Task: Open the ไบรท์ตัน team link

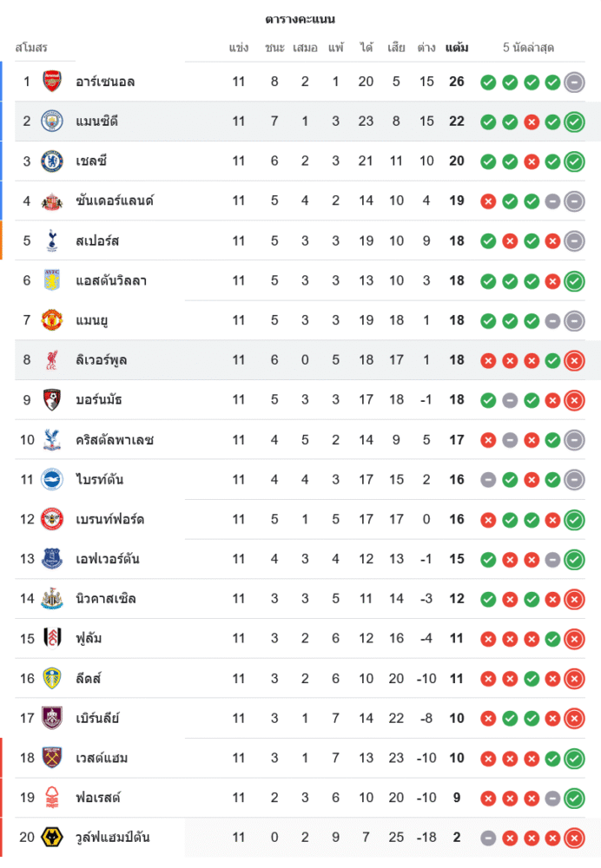Action: point(100,480)
